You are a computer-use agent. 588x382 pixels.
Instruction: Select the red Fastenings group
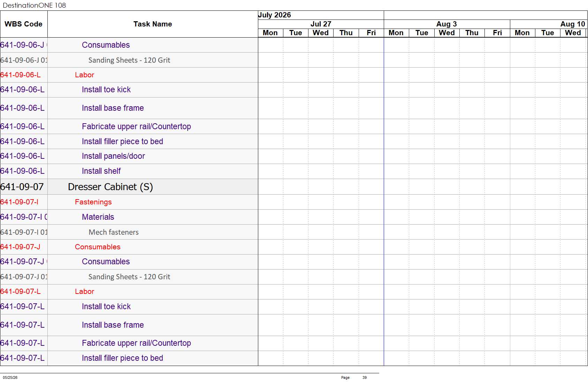click(x=93, y=202)
